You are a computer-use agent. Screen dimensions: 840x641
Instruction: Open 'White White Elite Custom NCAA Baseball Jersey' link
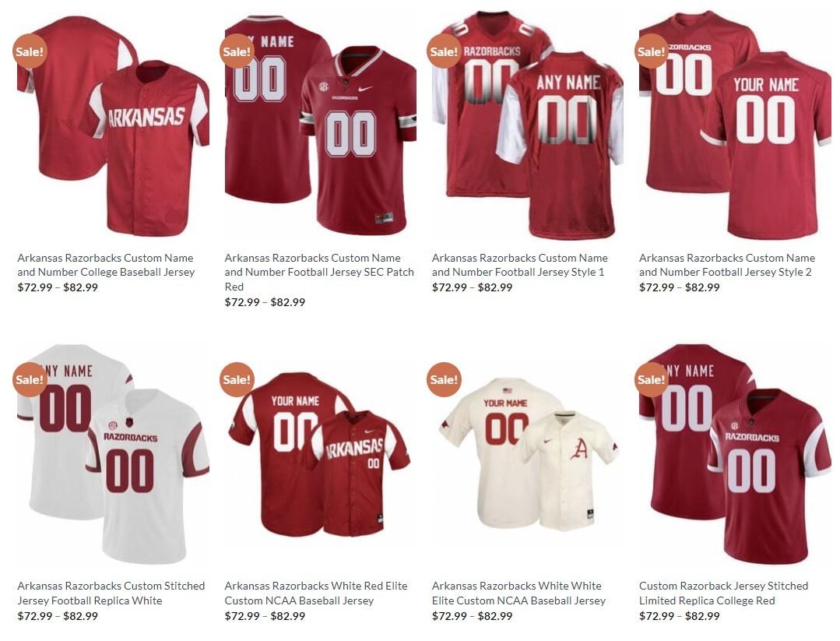tap(518, 593)
